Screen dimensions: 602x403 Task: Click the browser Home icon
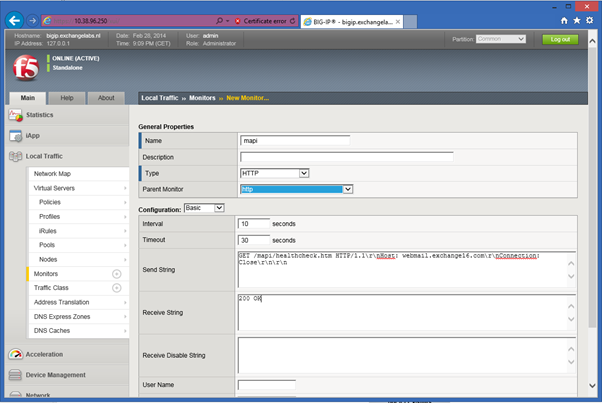[x=564, y=19]
